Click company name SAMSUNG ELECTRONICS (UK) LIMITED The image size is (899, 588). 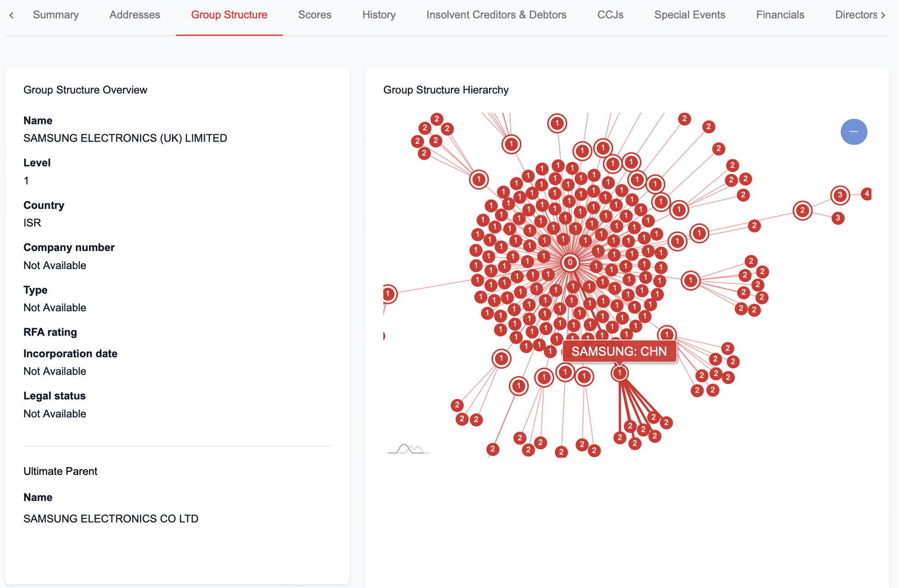(125, 138)
